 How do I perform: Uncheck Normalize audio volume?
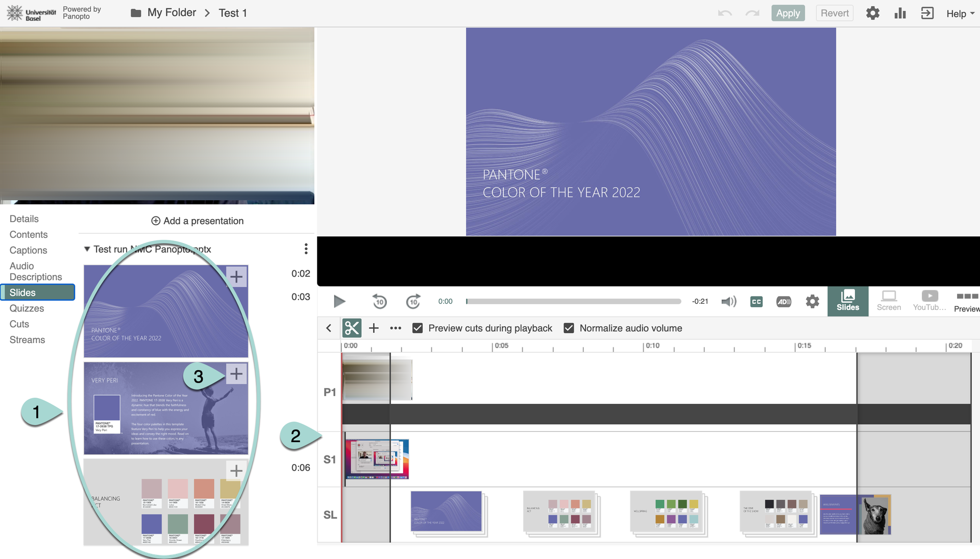point(569,328)
